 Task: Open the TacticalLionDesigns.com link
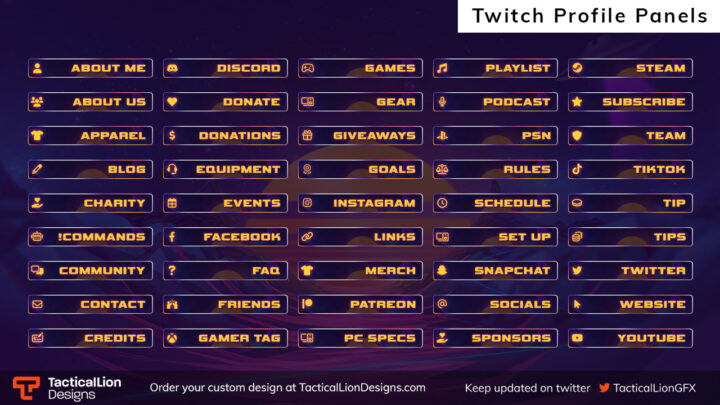[362, 388]
